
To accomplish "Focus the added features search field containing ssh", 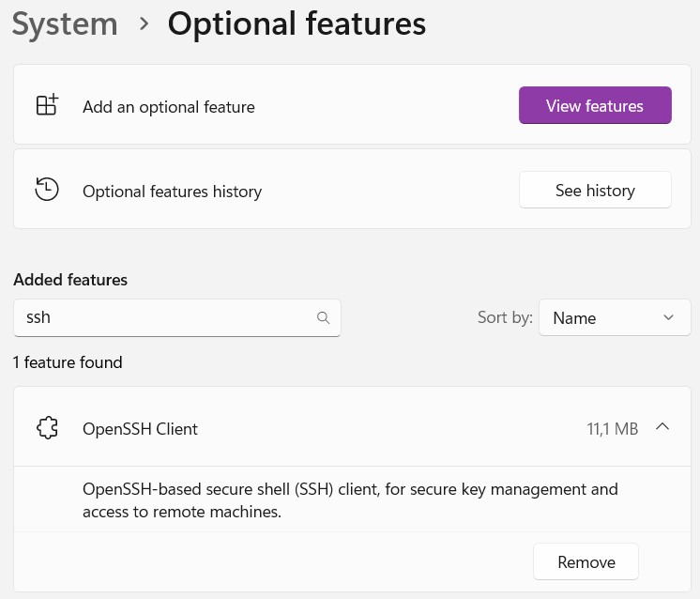I will coord(164,318).
